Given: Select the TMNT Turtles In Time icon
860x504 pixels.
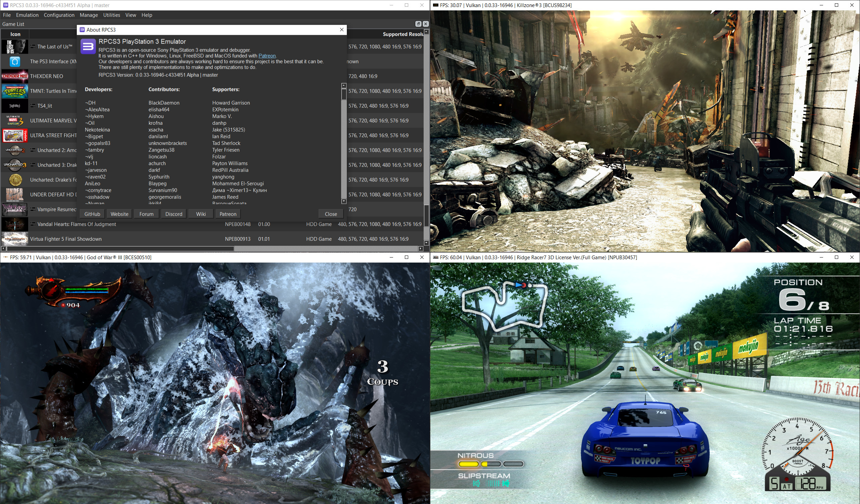Looking at the screenshot, I should (x=15, y=91).
